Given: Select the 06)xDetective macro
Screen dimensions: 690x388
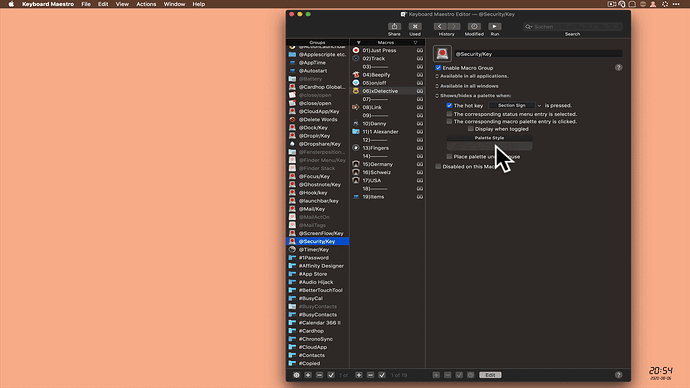Looking at the screenshot, I should coord(388,91).
